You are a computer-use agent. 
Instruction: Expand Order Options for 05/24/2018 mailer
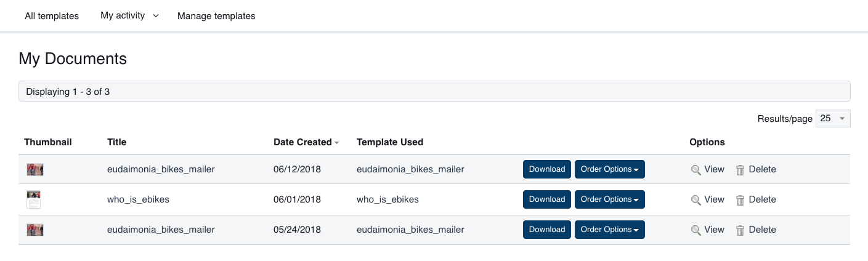click(x=609, y=230)
